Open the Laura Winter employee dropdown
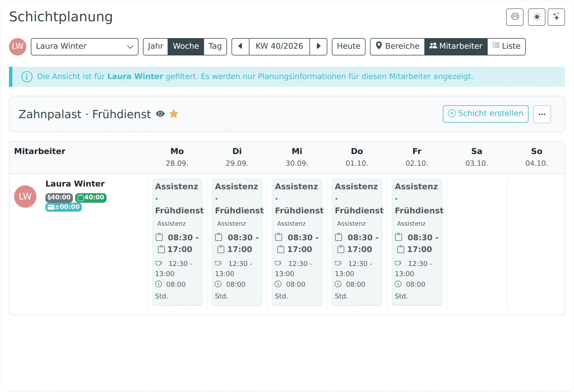 (x=84, y=46)
